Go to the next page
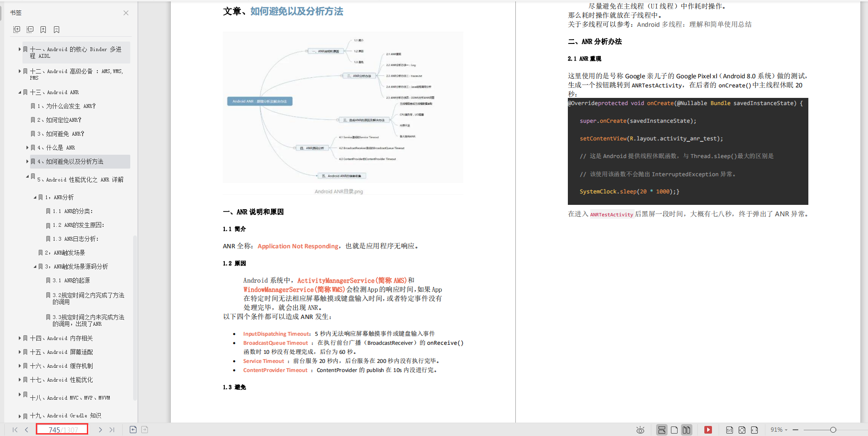Viewport: 868px width, 436px height. (100, 430)
